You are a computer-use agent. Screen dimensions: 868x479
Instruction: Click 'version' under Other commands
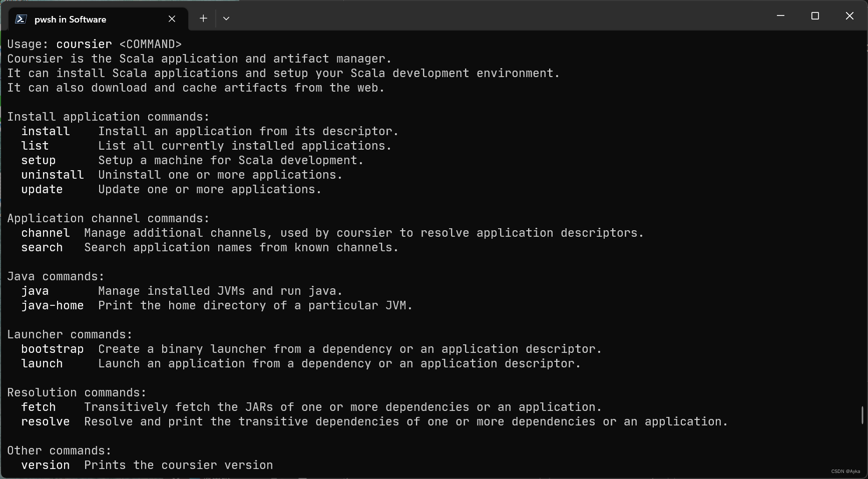[45, 465]
